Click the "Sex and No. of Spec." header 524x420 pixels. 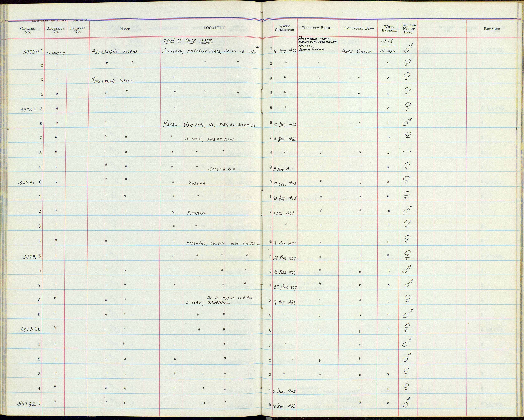409,29
